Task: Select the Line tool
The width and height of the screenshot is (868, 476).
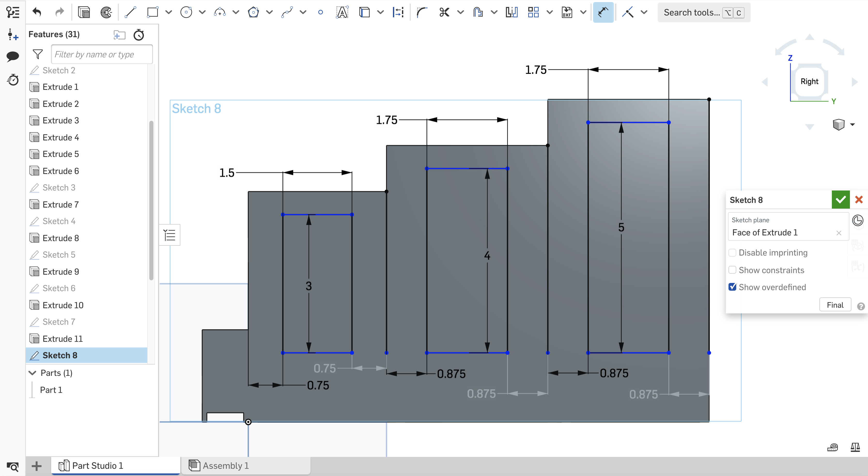Action: tap(130, 12)
